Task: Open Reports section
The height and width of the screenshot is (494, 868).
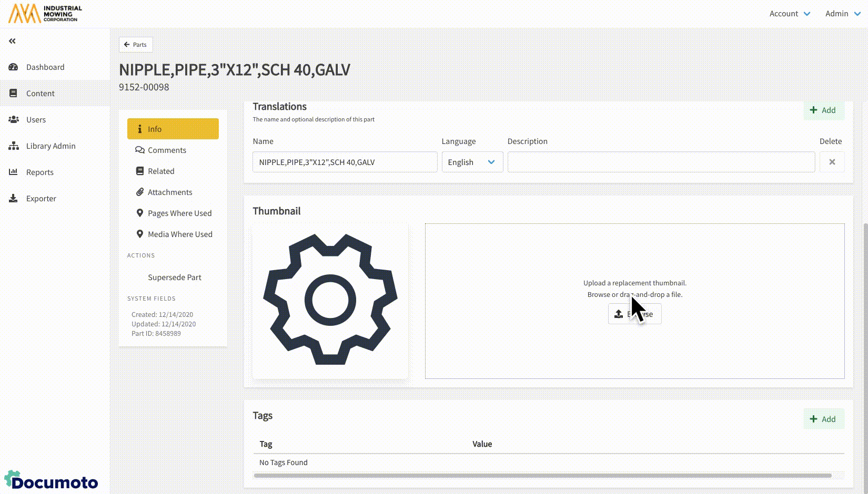Action: (39, 172)
